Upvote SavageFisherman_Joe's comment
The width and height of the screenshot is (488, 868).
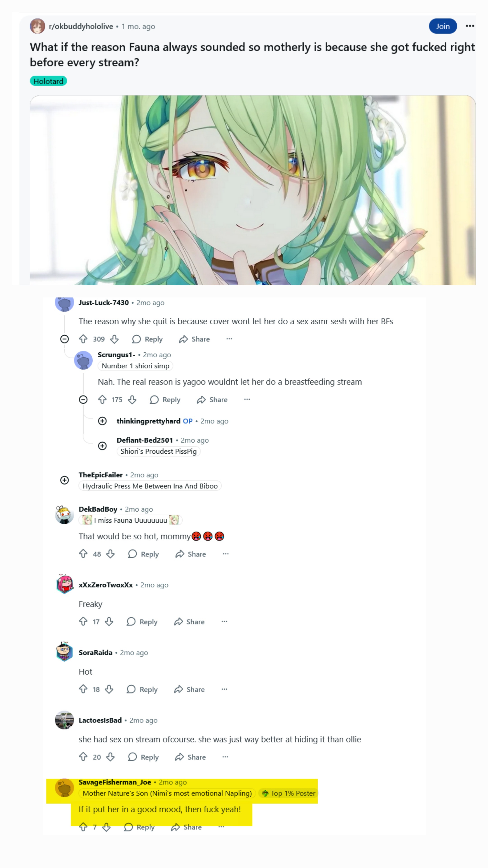coord(83,827)
